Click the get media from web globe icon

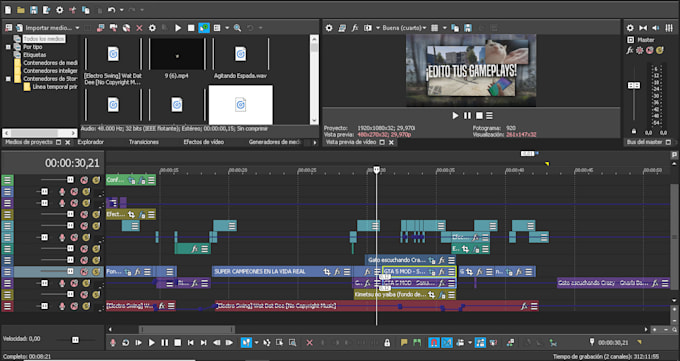(x=126, y=28)
